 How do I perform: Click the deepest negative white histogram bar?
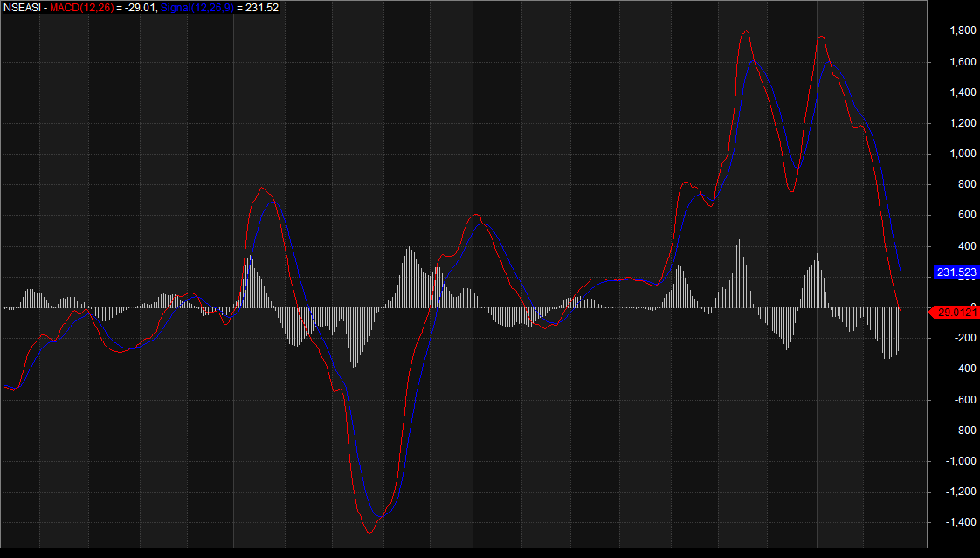[354, 366]
